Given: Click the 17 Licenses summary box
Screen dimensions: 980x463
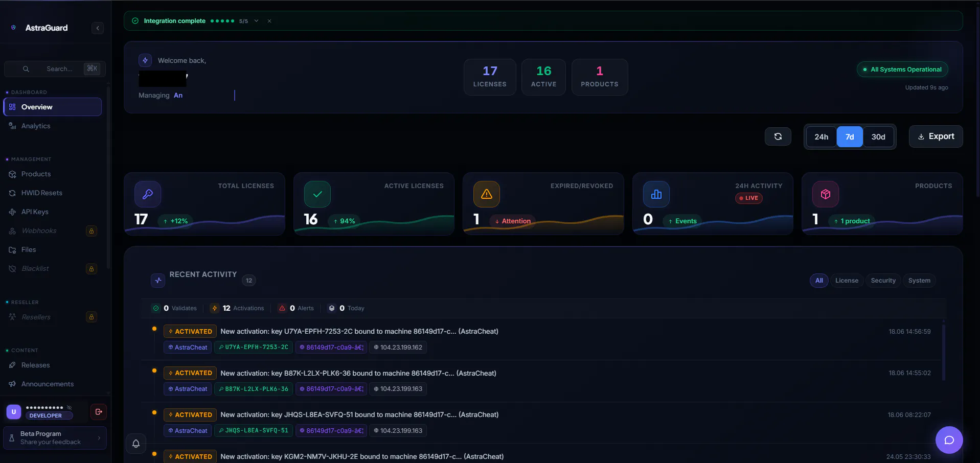Looking at the screenshot, I should click(490, 77).
